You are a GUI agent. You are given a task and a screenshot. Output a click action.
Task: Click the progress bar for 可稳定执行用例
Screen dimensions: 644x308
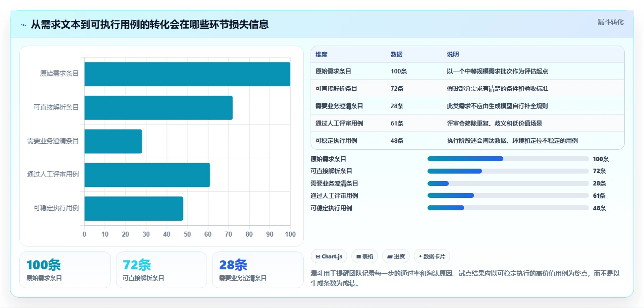click(508, 208)
